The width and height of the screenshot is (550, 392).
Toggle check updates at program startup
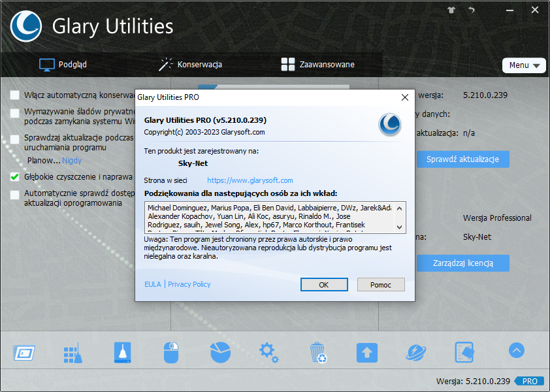(x=15, y=139)
